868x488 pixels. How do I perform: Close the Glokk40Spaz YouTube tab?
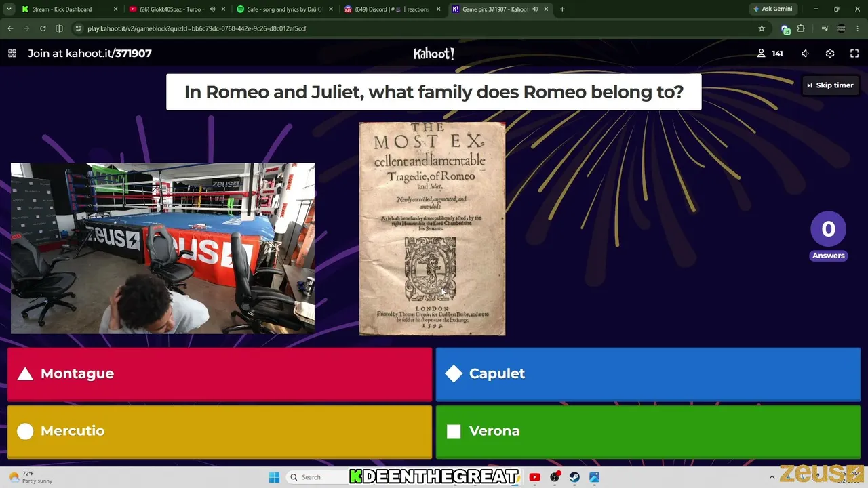click(223, 9)
